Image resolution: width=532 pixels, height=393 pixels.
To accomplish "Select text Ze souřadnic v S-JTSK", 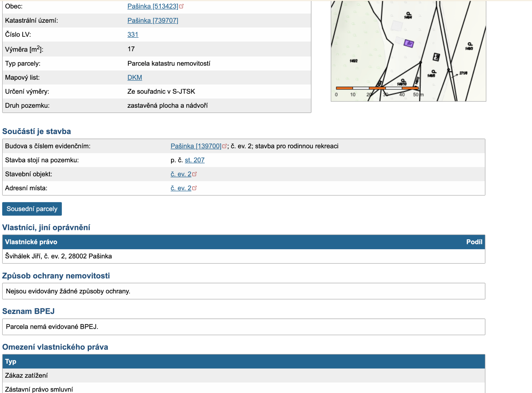I will pos(161,91).
